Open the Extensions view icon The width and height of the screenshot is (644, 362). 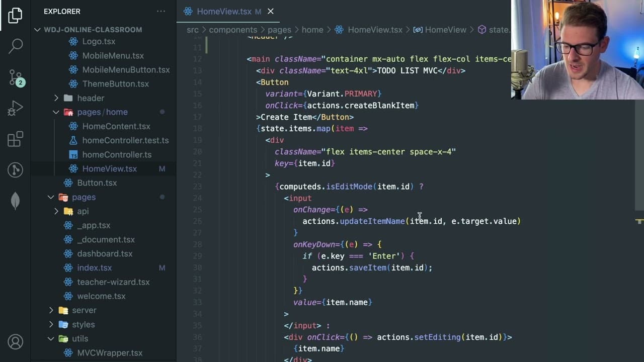15,139
